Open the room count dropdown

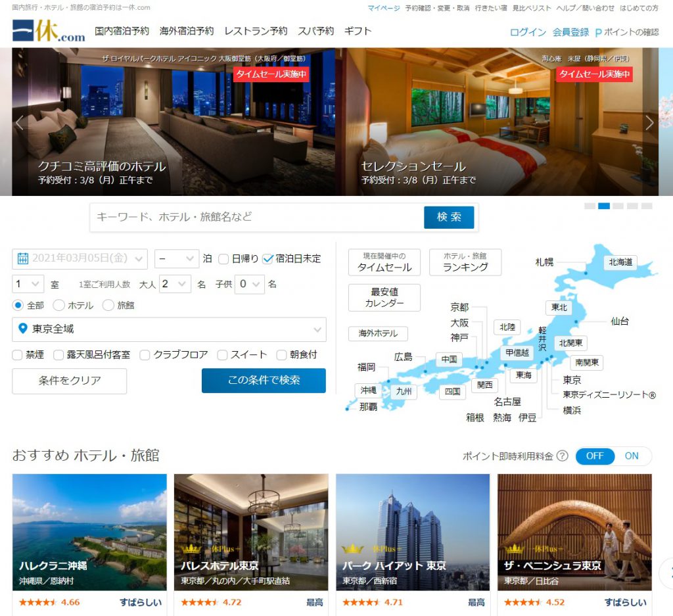[x=28, y=284]
